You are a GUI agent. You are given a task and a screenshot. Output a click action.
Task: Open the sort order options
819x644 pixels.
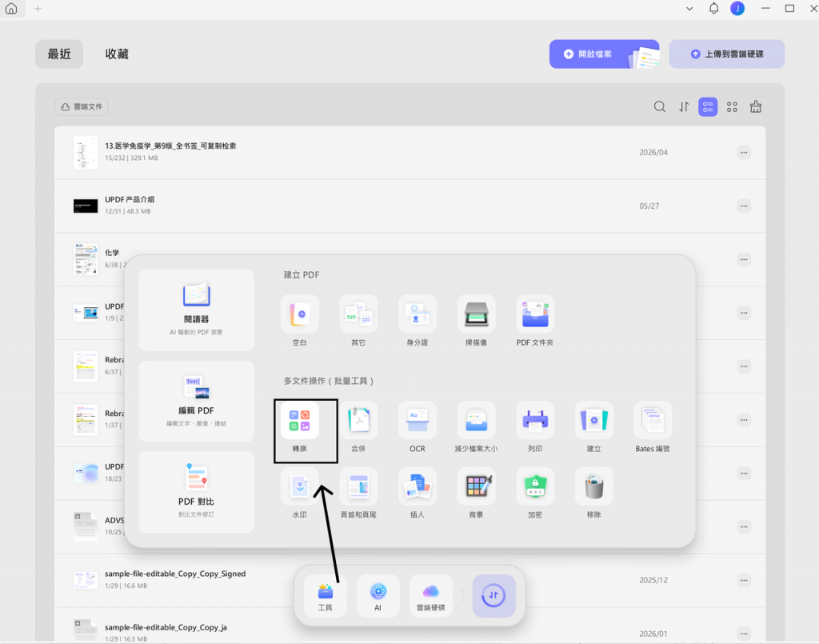[x=684, y=107]
